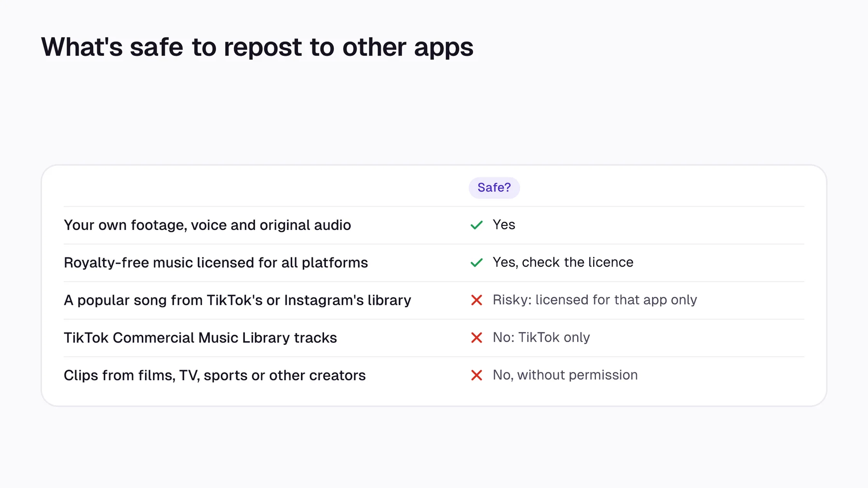Click the 'No: TikTok only' text
This screenshot has width=868, height=488.
[x=541, y=337]
